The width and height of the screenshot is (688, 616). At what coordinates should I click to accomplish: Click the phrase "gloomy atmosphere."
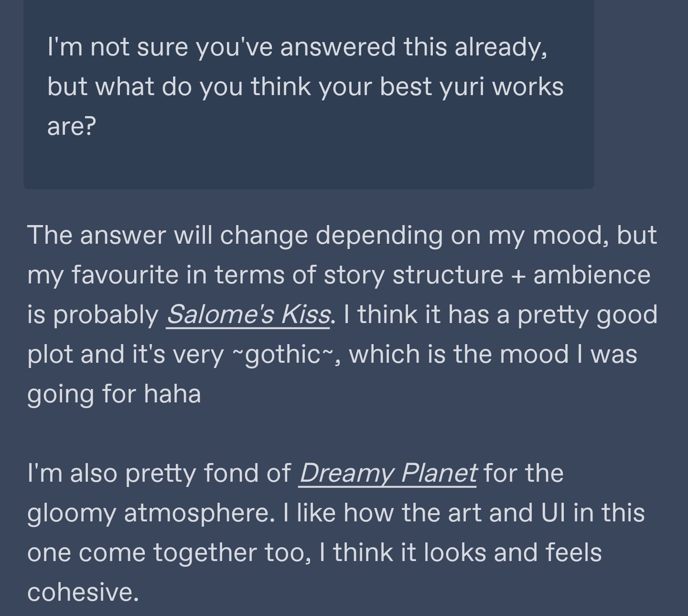[151, 514]
